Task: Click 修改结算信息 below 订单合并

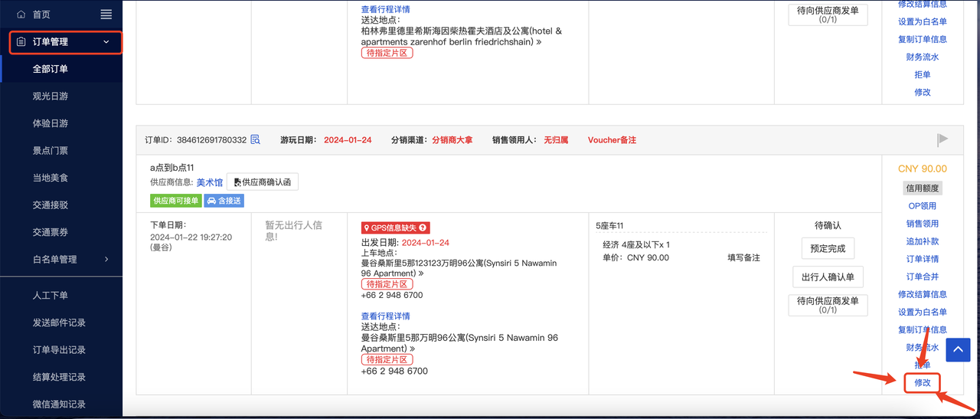Action: click(x=922, y=294)
